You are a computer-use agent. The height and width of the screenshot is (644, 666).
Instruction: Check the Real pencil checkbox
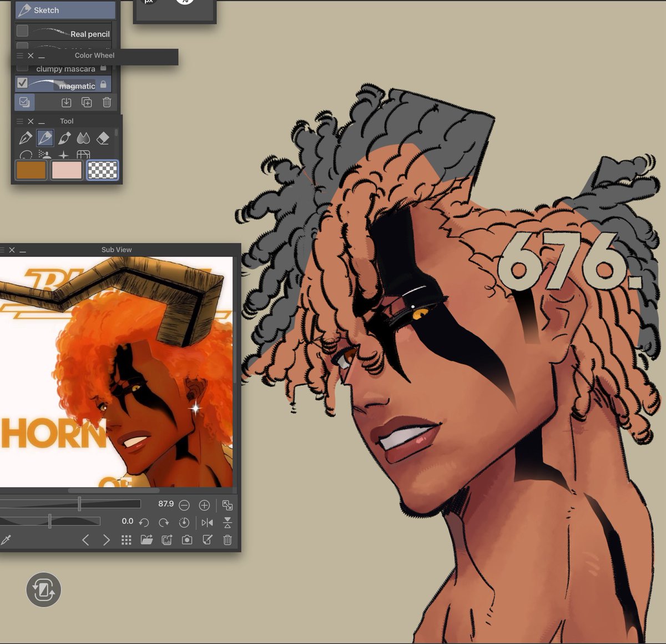(x=22, y=30)
